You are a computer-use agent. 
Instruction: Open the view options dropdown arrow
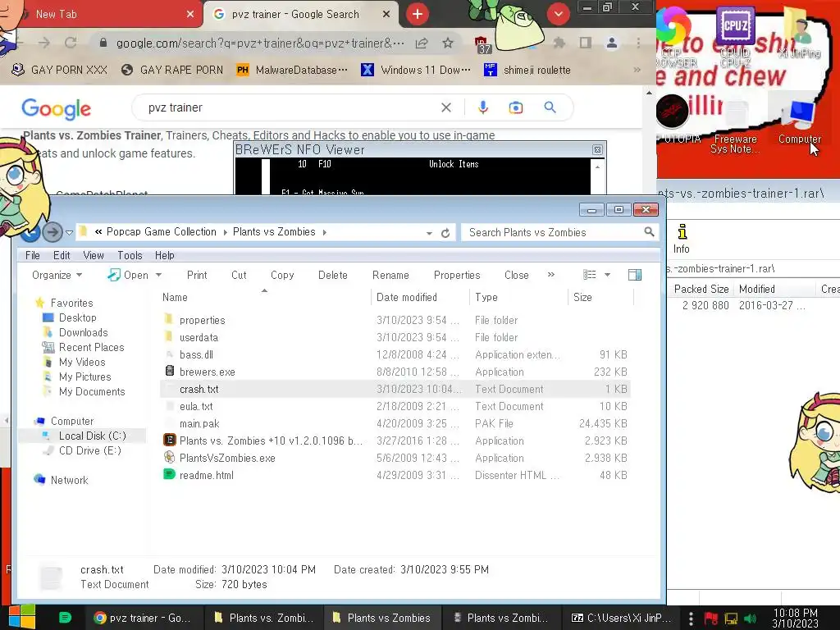tap(608, 275)
